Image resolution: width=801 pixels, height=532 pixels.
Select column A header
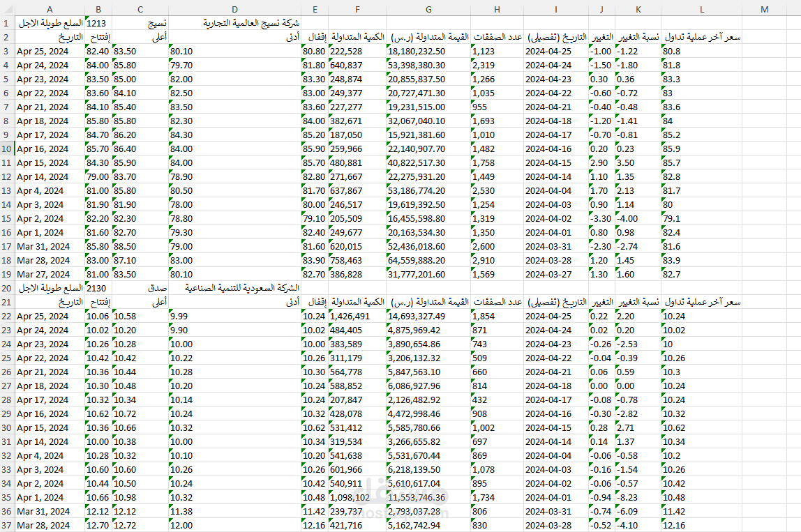click(50, 9)
